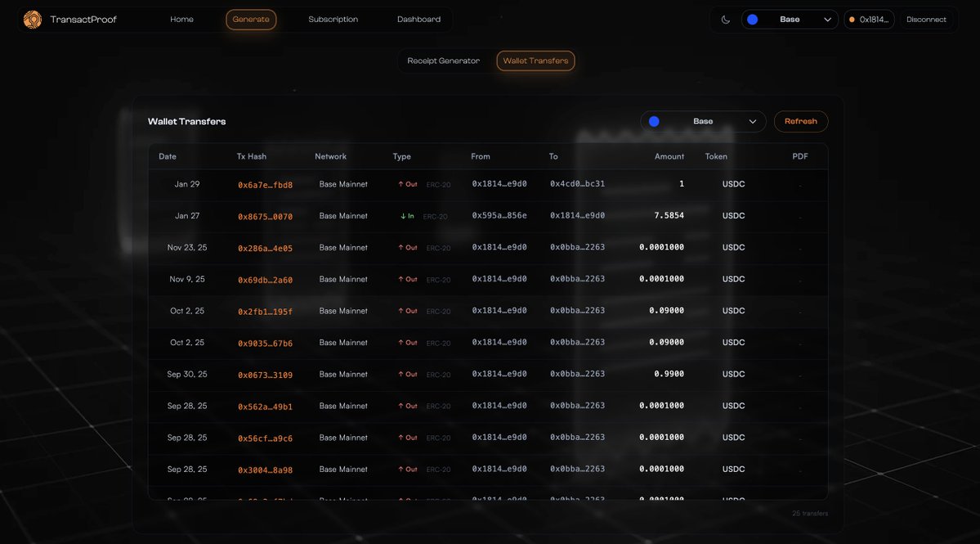Open transaction hash 0x3004…8a98
This screenshot has height=544, width=980.
[265, 470]
